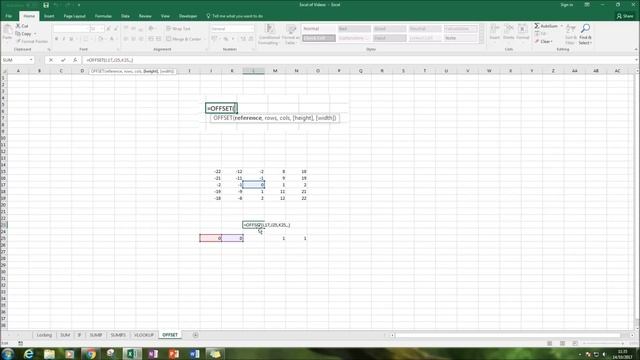Click the Insert cells icon

click(x=495, y=29)
